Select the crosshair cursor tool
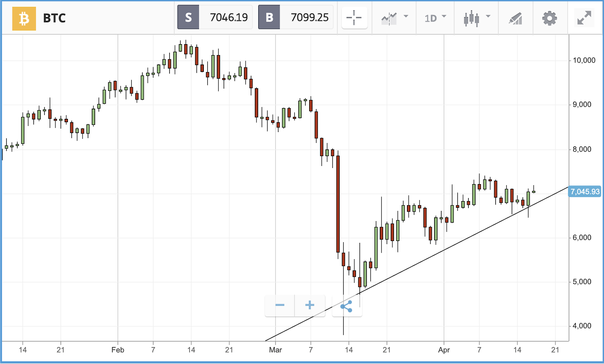Image resolution: width=604 pixels, height=364 pixels. point(354,18)
